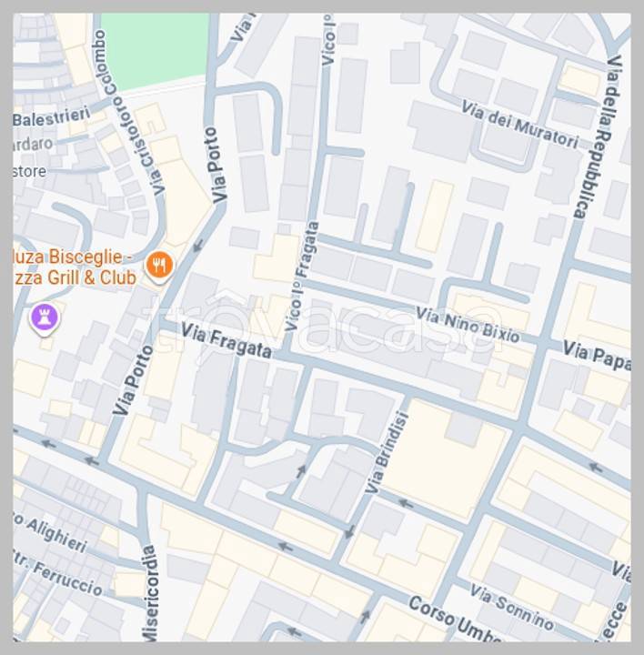The width and height of the screenshot is (644, 655).
Task: Select the Via Sonnino street label
Action: pyautogui.click(x=512, y=607)
